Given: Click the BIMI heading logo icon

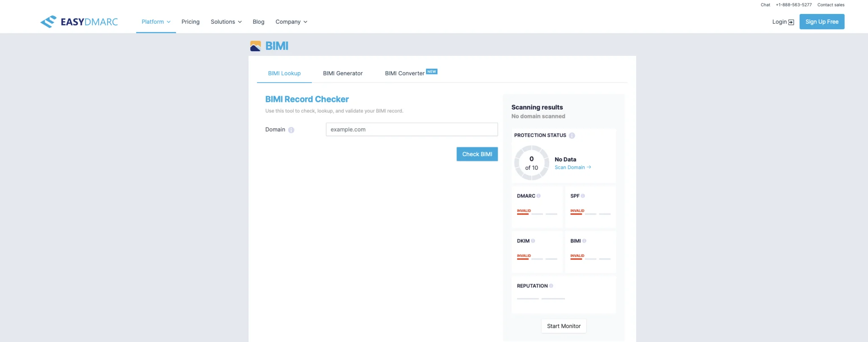Looking at the screenshot, I should pos(256,46).
